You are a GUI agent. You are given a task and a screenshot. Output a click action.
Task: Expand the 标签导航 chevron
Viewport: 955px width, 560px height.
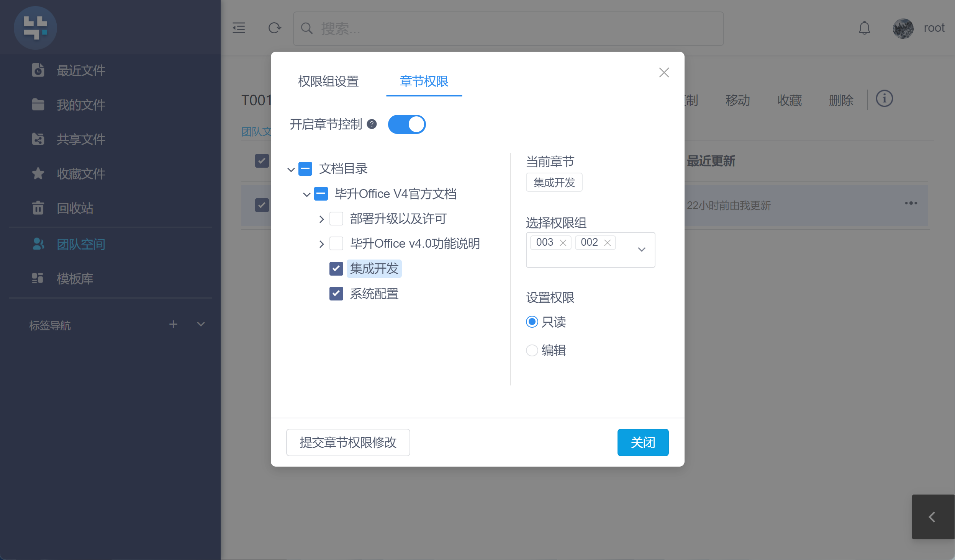pos(201,325)
